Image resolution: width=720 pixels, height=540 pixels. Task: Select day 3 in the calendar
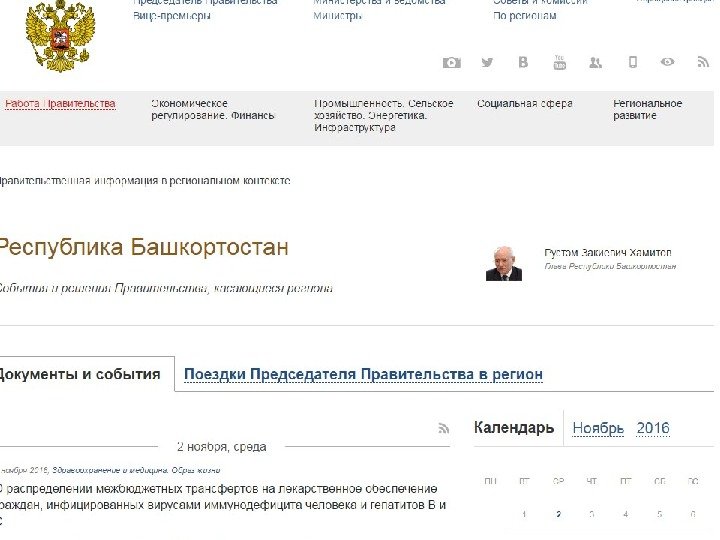(591, 514)
